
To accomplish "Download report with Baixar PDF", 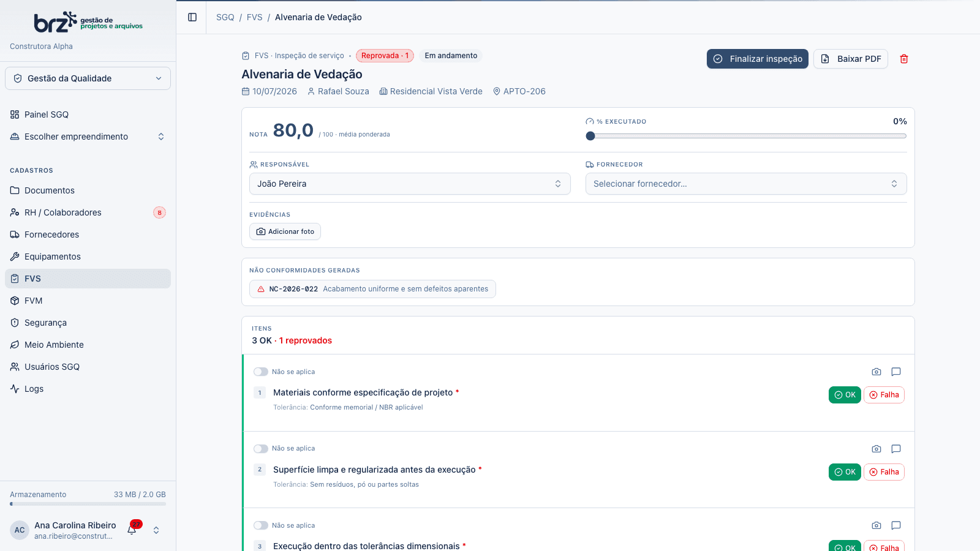I will pos(851,59).
